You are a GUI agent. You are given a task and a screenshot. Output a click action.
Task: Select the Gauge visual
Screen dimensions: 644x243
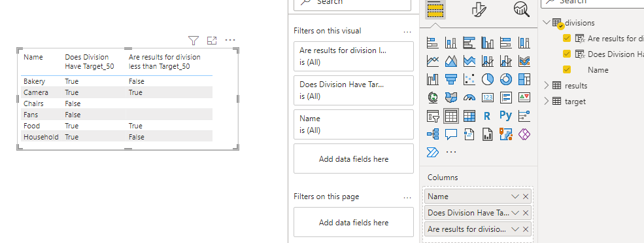(469, 98)
